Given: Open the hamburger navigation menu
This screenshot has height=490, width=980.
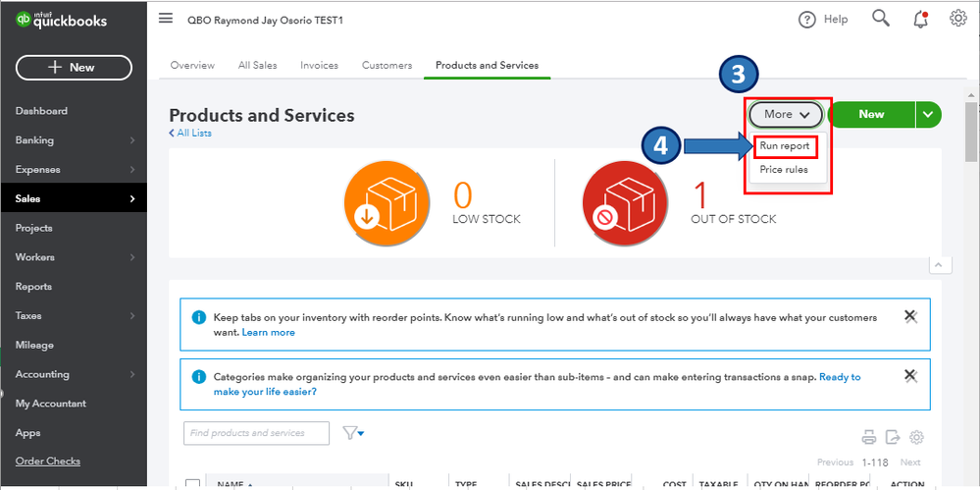Looking at the screenshot, I should click(166, 19).
